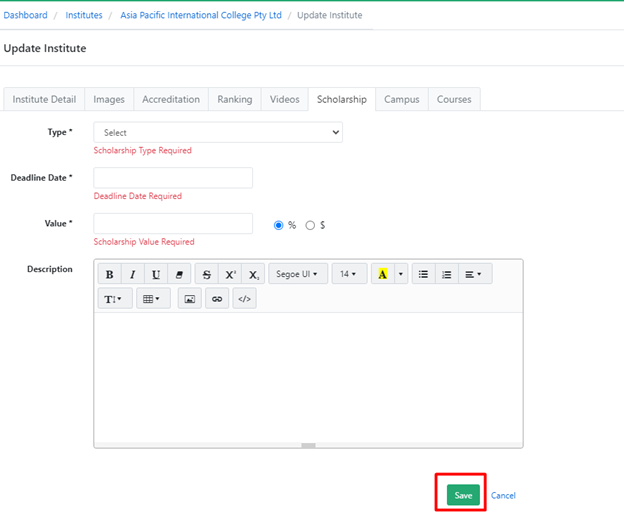Select the percent value radio button
This screenshot has height=516, width=624.
pyautogui.click(x=279, y=225)
